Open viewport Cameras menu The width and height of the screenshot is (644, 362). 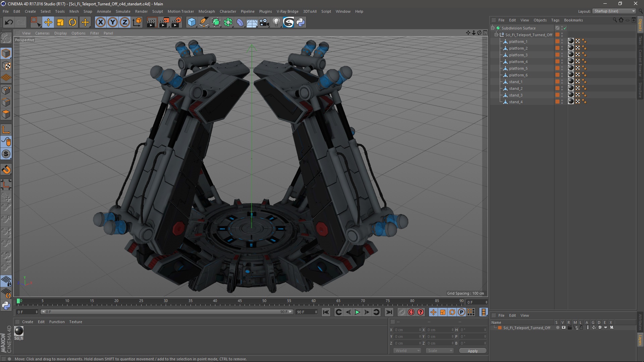[42, 33]
